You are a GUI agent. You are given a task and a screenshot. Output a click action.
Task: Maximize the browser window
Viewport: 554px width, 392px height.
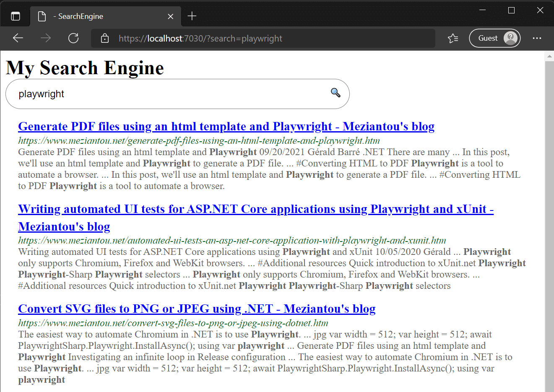coord(511,10)
